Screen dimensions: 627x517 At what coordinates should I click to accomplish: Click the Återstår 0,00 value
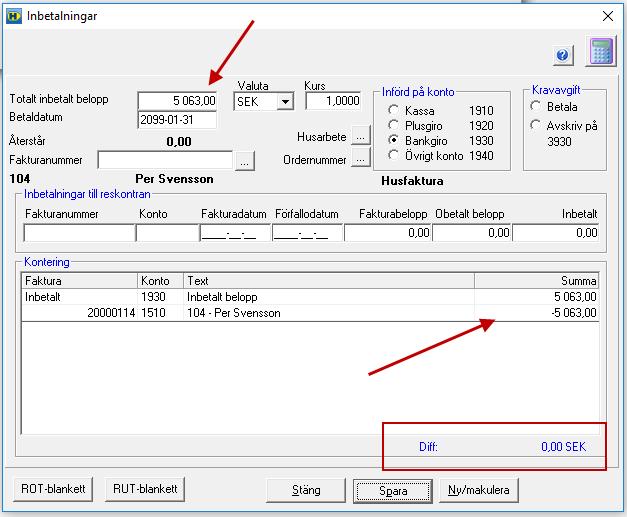(179, 142)
